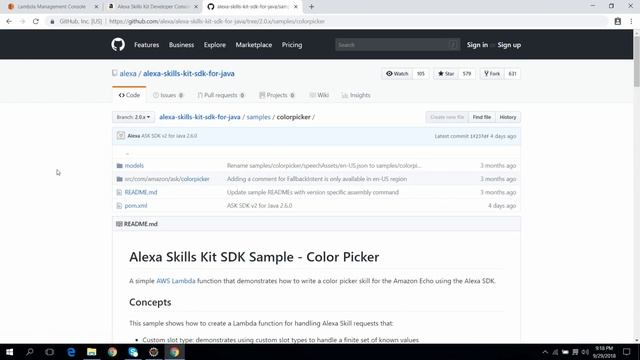Switch to Alexa Skills Kit Developer Console tab

152,7
